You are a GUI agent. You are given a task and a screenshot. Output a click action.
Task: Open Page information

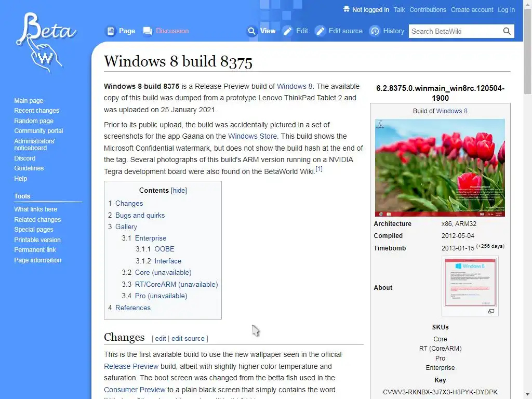(x=37, y=260)
